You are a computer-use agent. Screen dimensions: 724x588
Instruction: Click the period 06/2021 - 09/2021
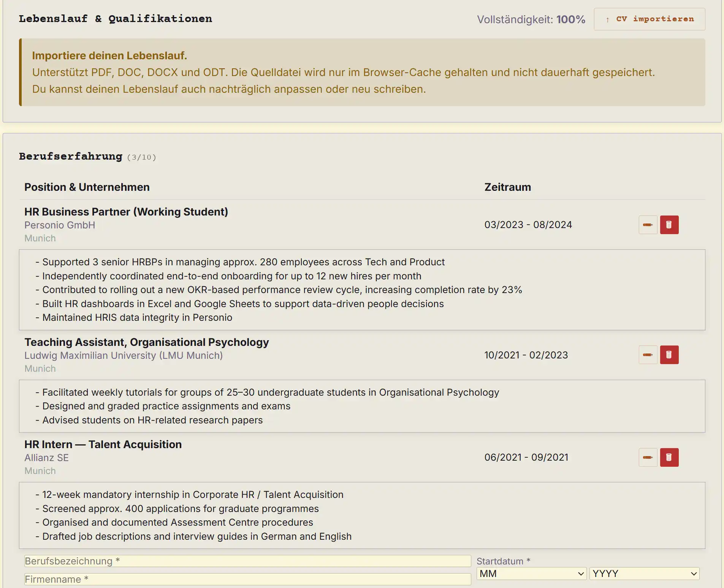tap(526, 457)
